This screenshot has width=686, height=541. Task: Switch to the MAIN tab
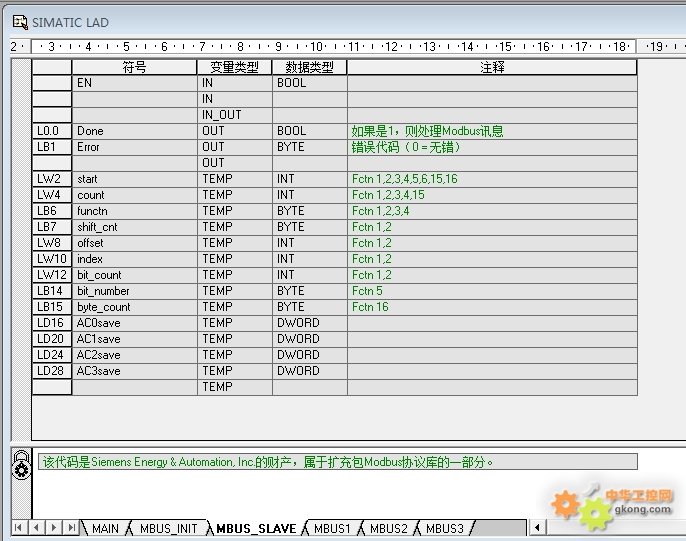pyautogui.click(x=105, y=528)
